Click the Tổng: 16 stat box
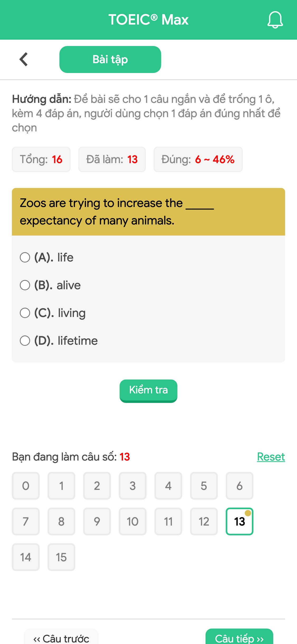 coord(41,159)
